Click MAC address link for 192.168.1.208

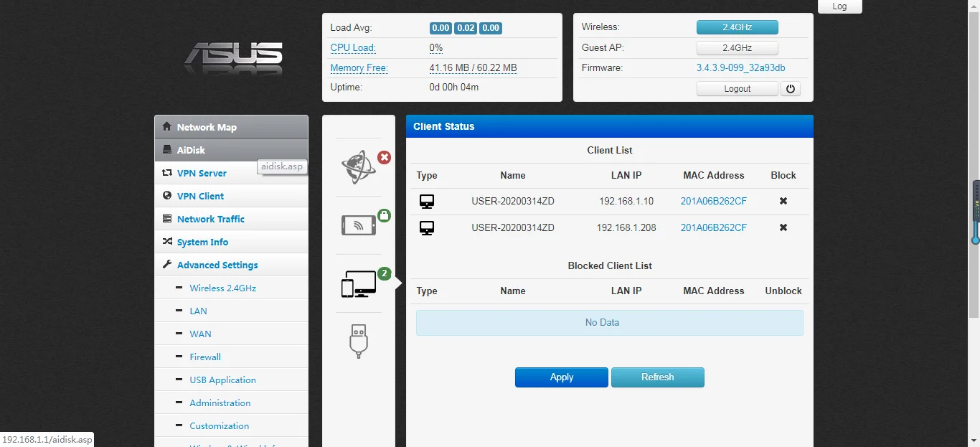click(x=714, y=228)
